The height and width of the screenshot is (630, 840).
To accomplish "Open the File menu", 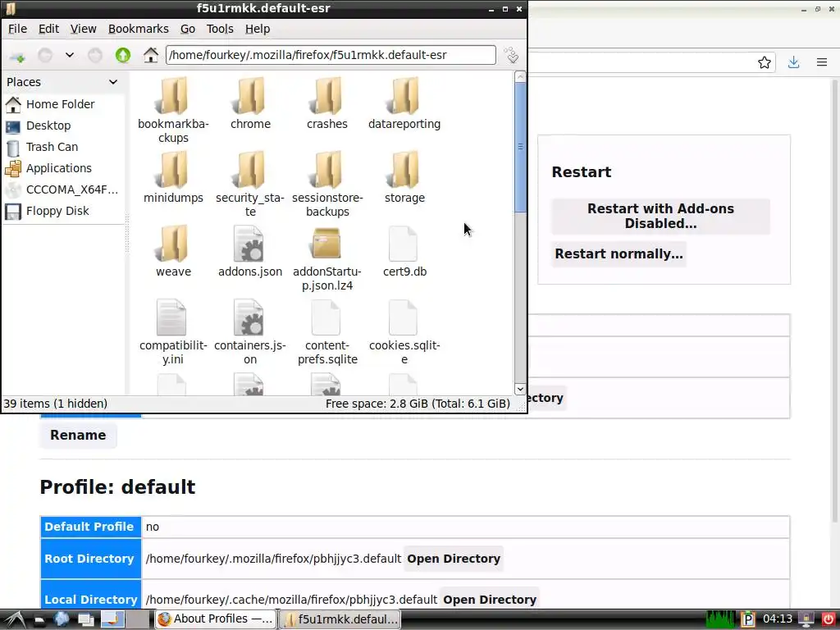I will (18, 29).
